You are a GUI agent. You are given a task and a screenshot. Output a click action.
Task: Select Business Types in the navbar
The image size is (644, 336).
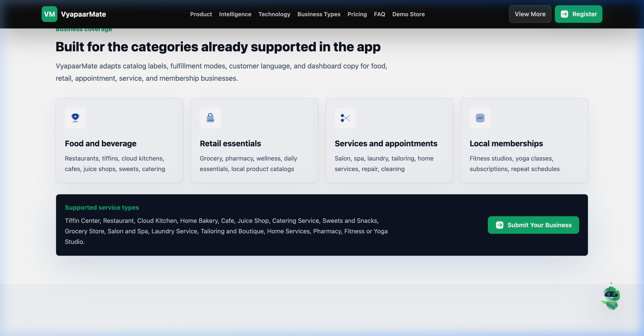[319, 14]
